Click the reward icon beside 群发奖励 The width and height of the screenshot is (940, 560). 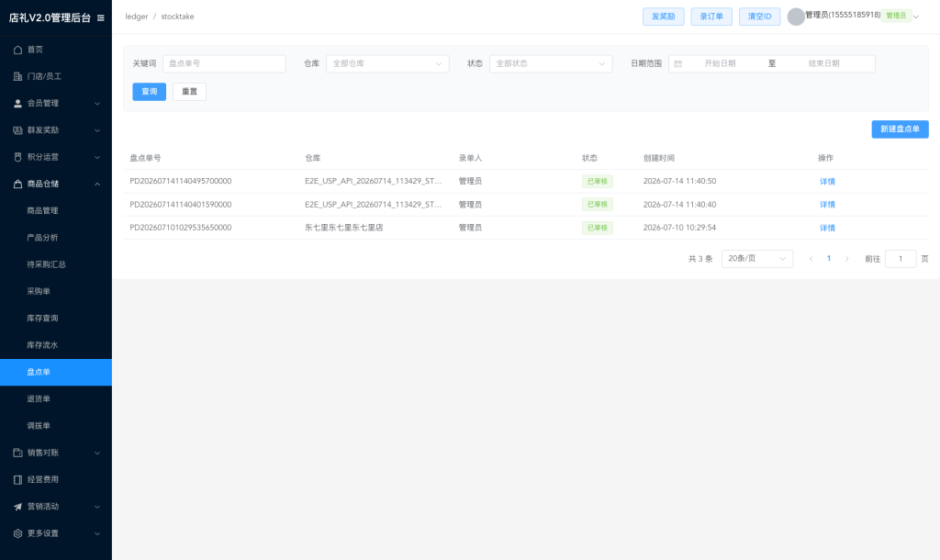(18, 130)
